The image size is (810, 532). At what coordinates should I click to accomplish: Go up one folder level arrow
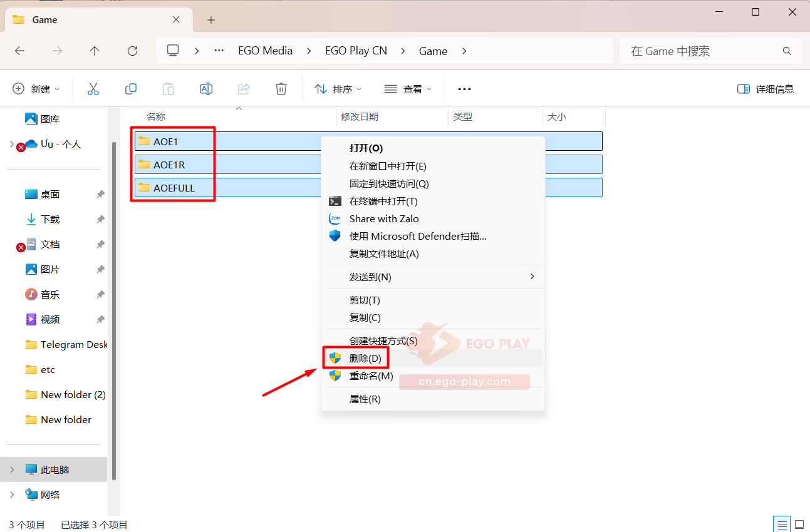(x=95, y=51)
